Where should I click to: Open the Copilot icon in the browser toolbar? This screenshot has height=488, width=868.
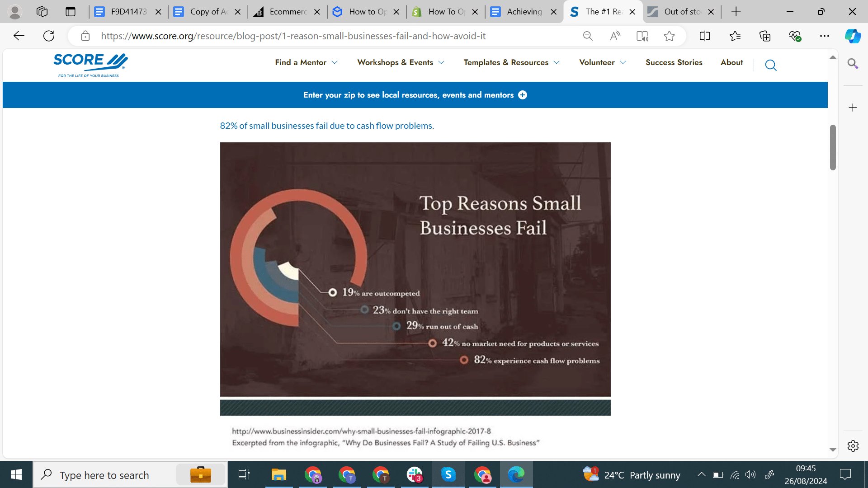(853, 36)
